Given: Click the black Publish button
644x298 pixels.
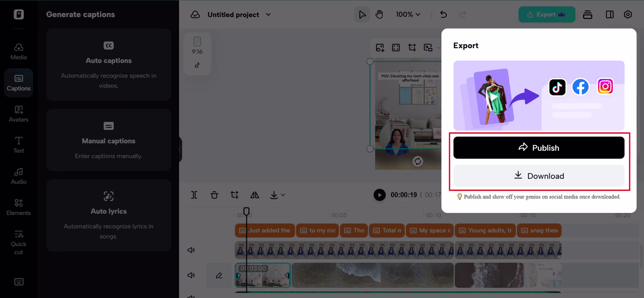Looking at the screenshot, I should click(539, 148).
